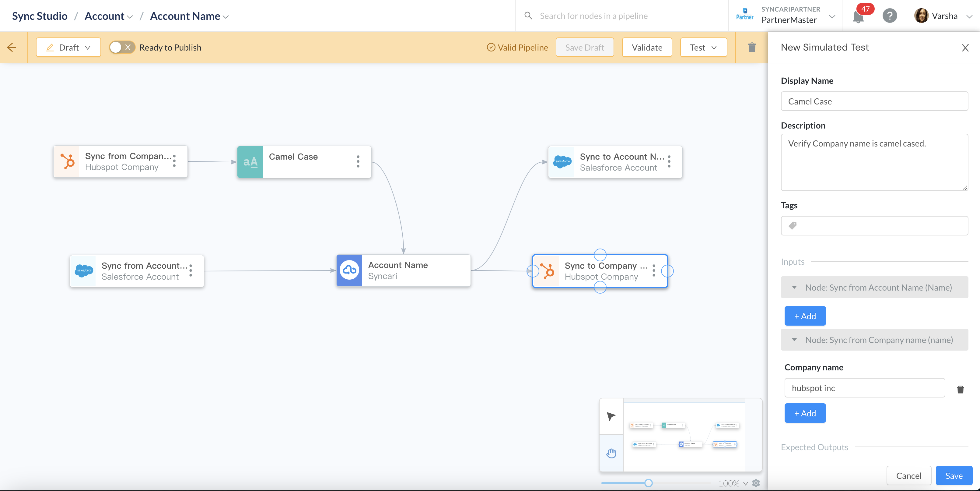Cancel the new simulated test
980x491 pixels.
(x=908, y=475)
